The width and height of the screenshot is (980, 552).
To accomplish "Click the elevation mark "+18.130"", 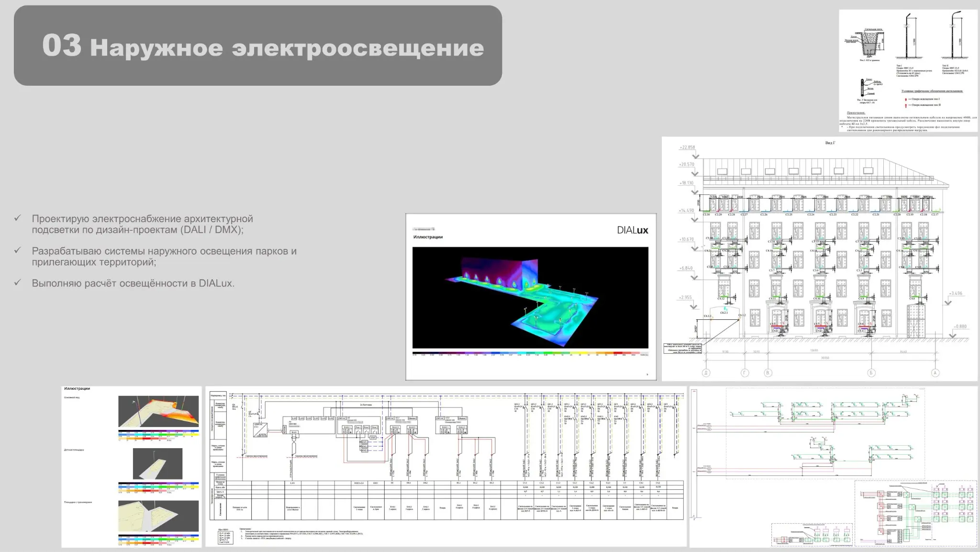I will coord(687,183).
